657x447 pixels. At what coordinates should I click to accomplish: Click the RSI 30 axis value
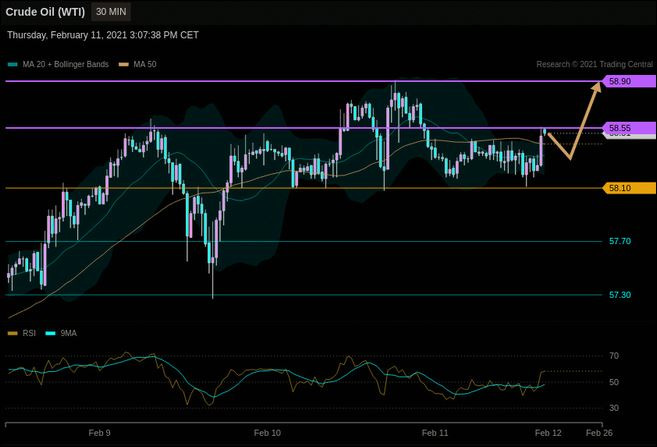tap(614, 408)
